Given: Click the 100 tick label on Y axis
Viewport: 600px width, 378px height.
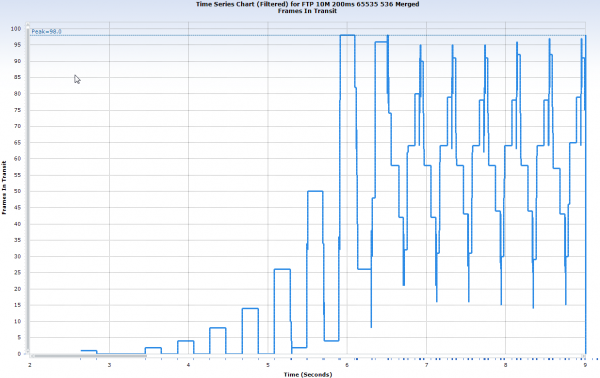Looking at the screenshot, I should [16, 29].
